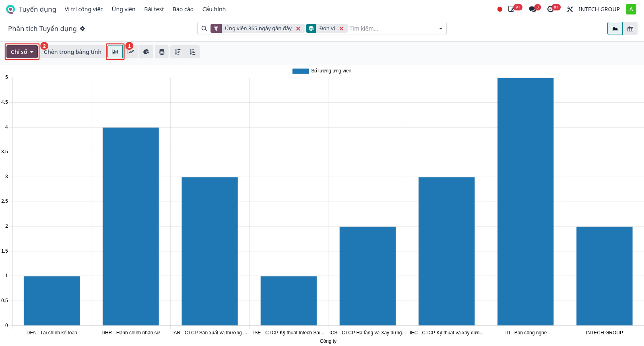
Task: Click the developer tools wrench icon
Action: 570,9
